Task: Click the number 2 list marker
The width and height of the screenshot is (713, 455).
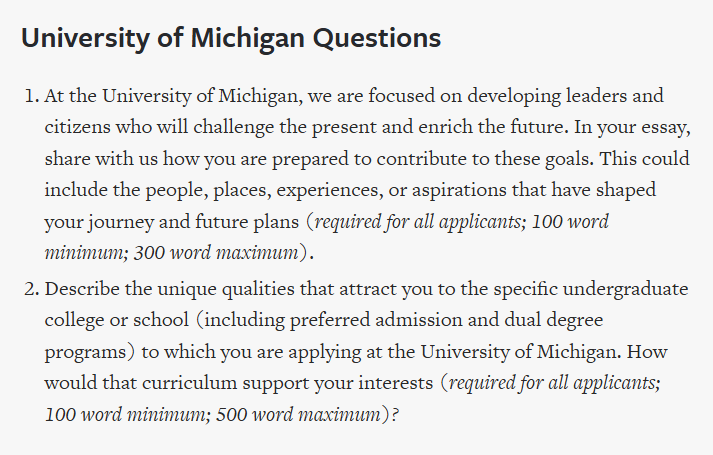Action: [31, 289]
